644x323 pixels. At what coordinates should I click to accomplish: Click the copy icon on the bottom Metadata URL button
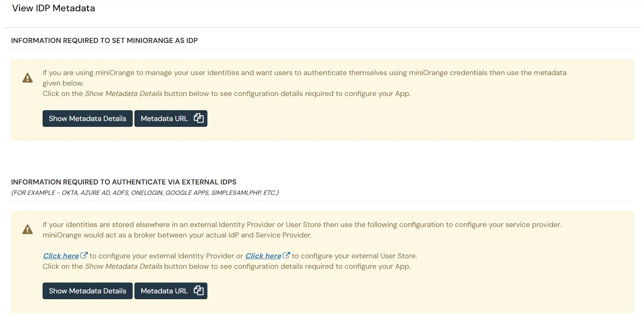pos(199,290)
